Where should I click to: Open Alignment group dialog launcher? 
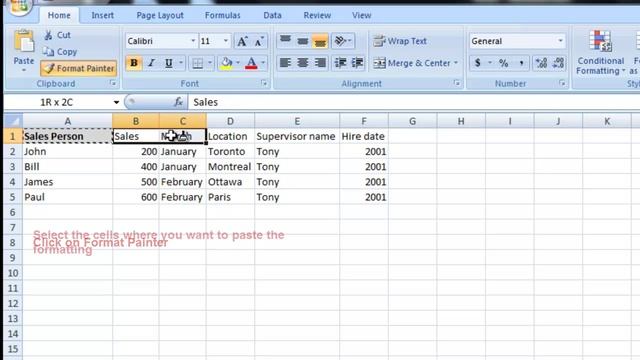pyautogui.click(x=457, y=83)
